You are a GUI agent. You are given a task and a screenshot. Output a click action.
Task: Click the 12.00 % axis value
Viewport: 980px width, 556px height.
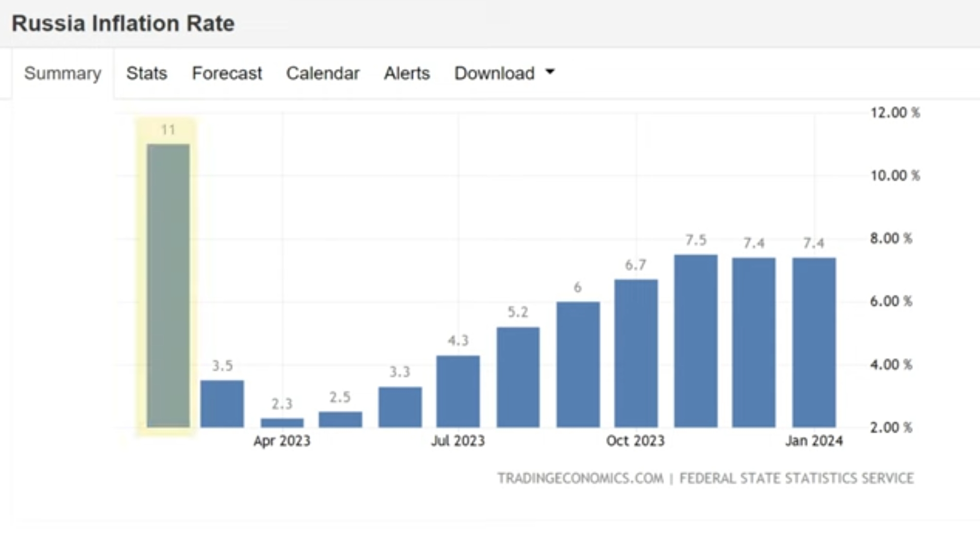pyautogui.click(x=895, y=113)
